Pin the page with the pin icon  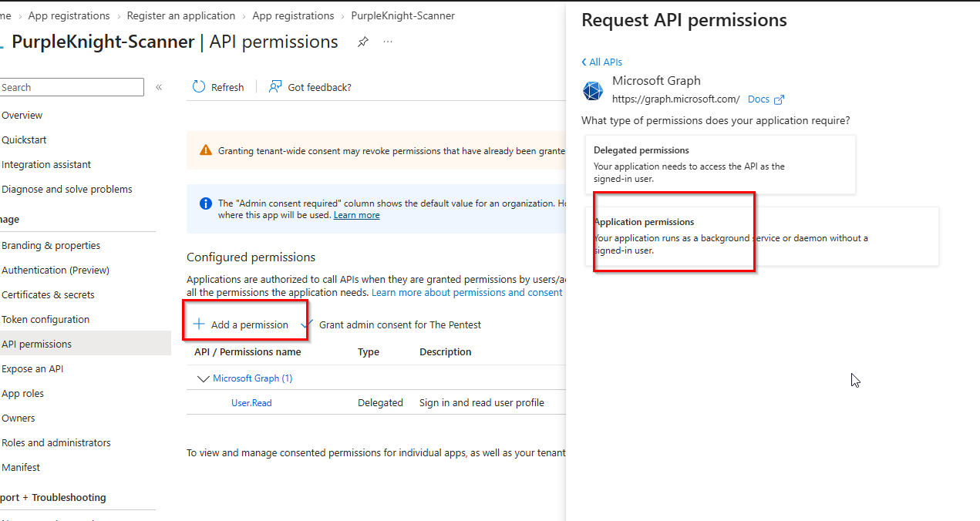tap(362, 42)
